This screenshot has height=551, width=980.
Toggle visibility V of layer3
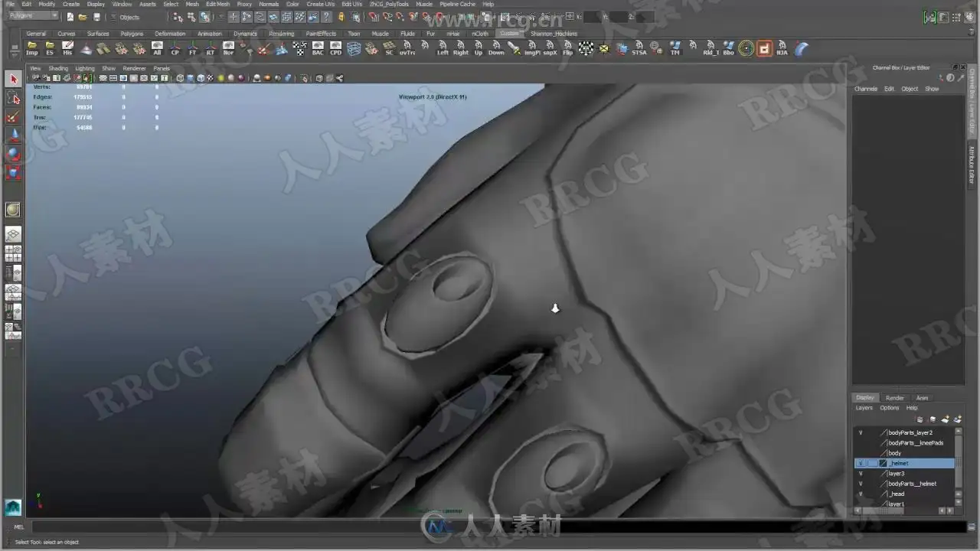861,474
